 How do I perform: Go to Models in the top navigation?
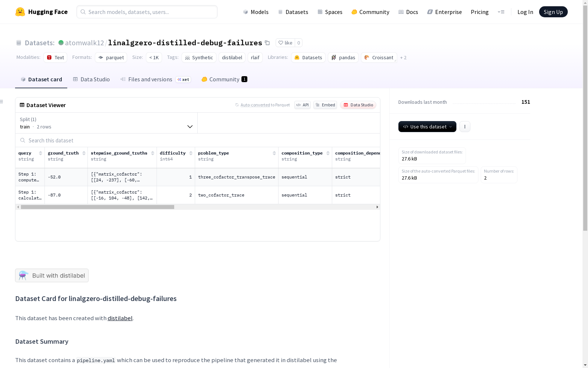256,12
